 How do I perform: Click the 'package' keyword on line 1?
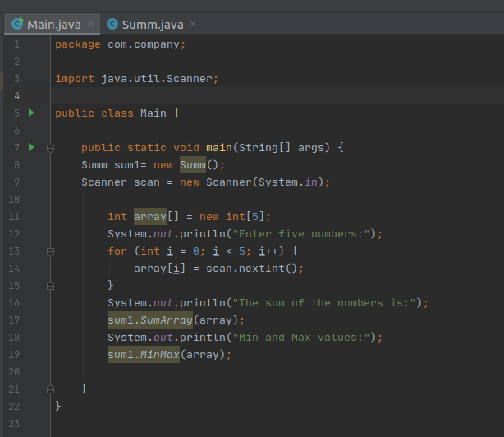(78, 44)
